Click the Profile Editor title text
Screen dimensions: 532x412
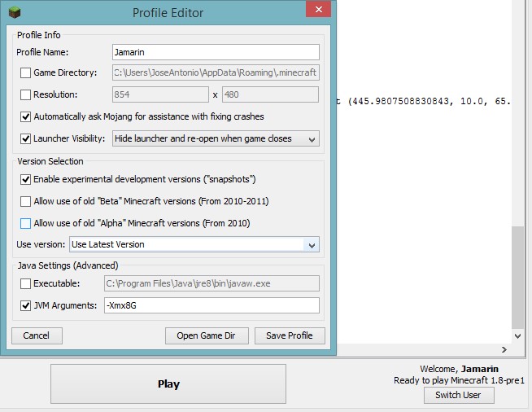pyautogui.click(x=168, y=13)
